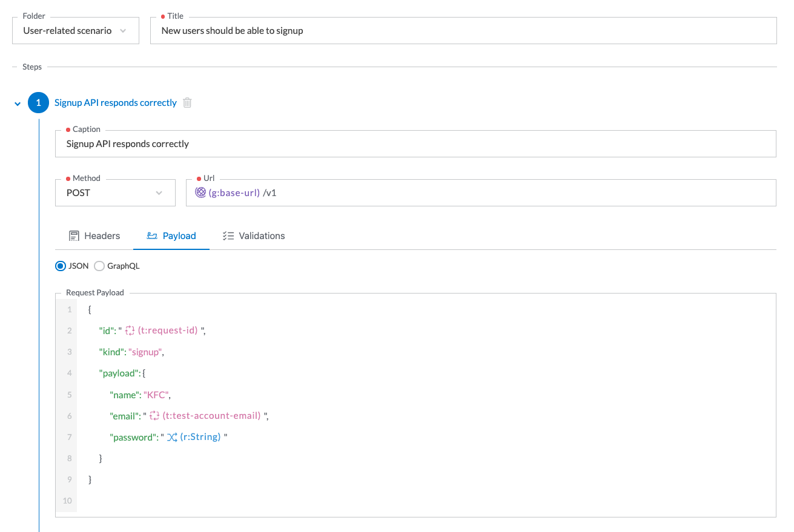The width and height of the screenshot is (794, 532).
Task: Click the globe icon in the Url field
Action: click(x=200, y=192)
